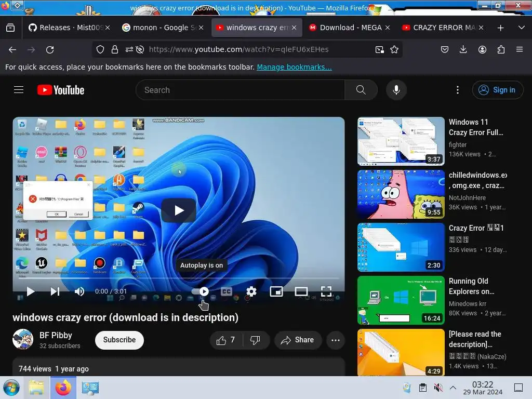Image resolution: width=532 pixels, height=399 pixels.
Task: Click Manage bookmarks link
Action: 294,67
